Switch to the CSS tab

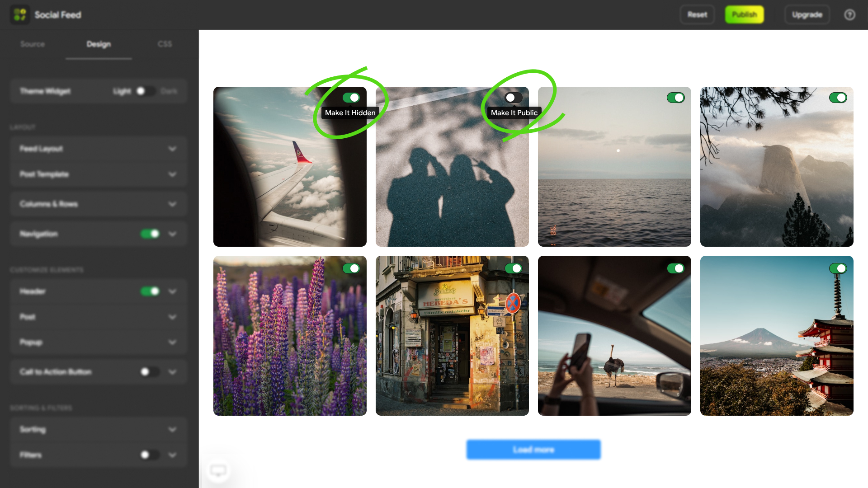pos(165,44)
